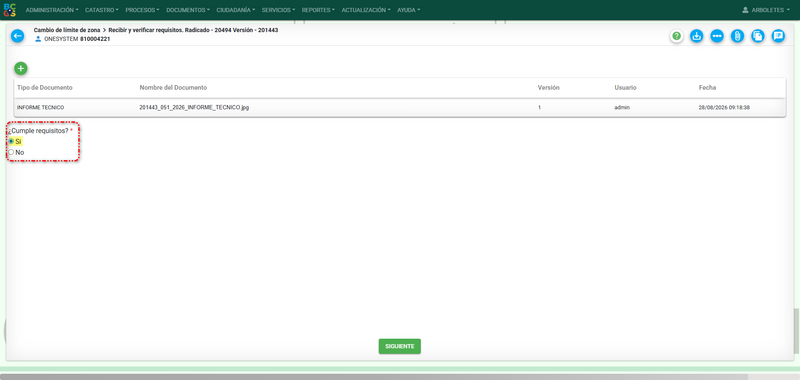800x380 pixels.
Task: Open the comments chat bubble icon
Action: pyautogui.click(x=778, y=36)
